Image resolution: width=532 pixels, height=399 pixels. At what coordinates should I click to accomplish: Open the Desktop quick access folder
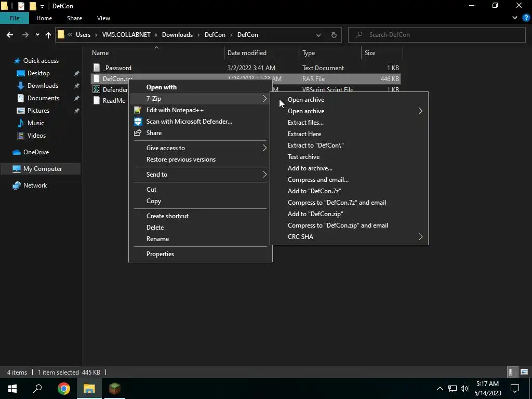pos(38,73)
